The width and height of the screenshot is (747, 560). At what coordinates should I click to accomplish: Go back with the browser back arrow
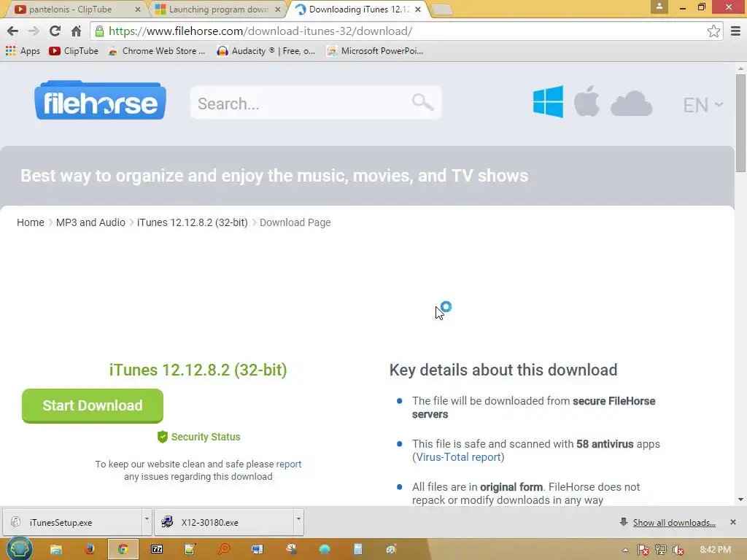[13, 31]
